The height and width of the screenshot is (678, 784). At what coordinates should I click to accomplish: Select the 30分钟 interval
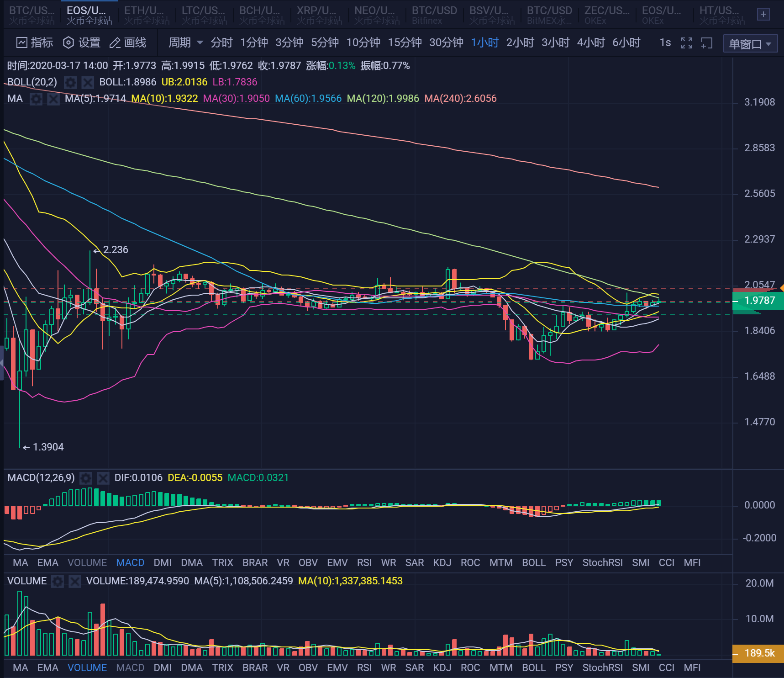coord(447,43)
